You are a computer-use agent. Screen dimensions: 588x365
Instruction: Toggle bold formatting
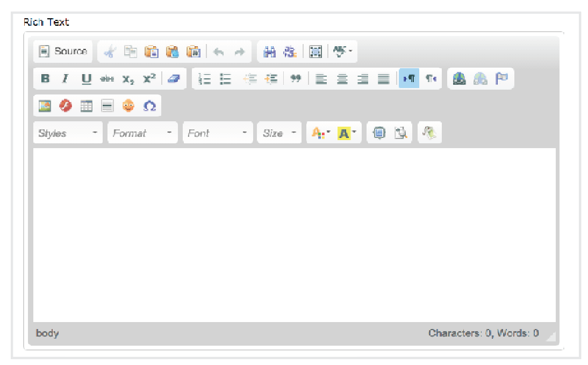click(x=45, y=79)
